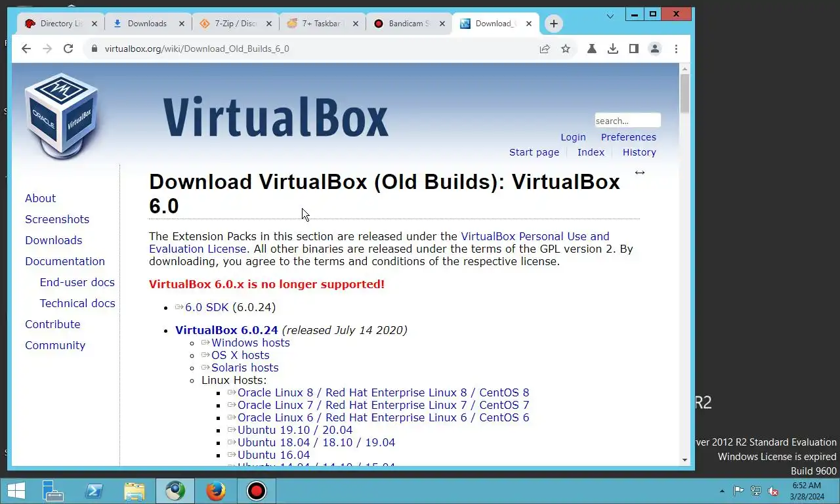Switch to the 7-Zip tab
This screenshot has width=840, height=504.
click(x=235, y=24)
